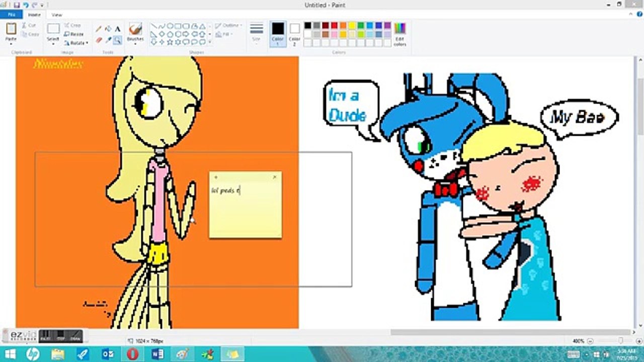Activate Color 2 background selector

coord(295,34)
